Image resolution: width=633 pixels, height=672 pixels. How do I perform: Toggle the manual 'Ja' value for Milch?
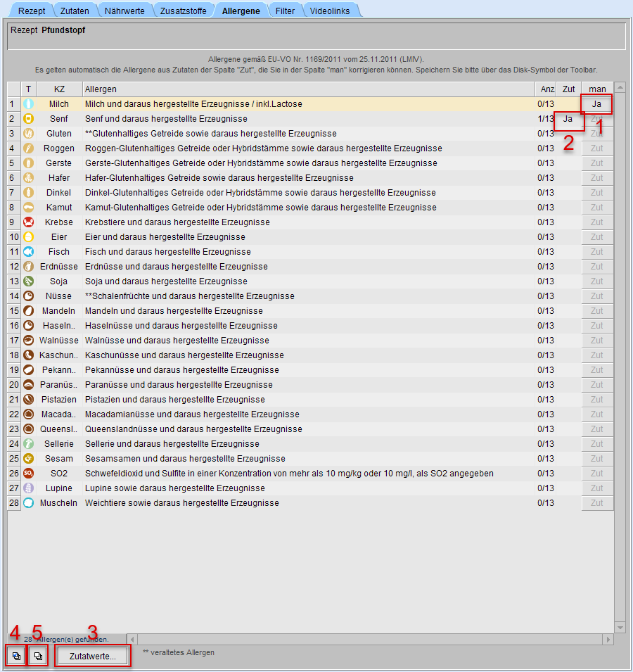pyautogui.click(x=596, y=104)
